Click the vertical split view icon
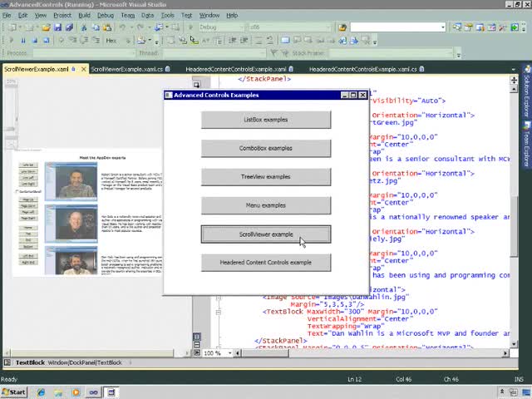Viewport: 532px width, 399px height. pos(196,337)
